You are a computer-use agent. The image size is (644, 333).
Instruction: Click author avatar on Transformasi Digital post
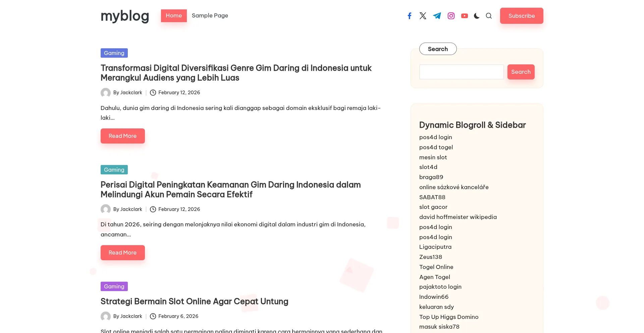point(106,93)
